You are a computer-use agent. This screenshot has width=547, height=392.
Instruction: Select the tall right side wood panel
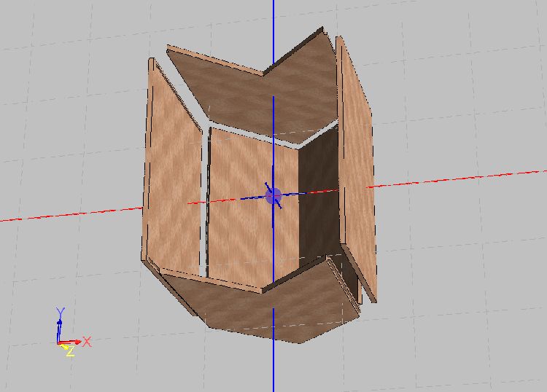click(357, 168)
